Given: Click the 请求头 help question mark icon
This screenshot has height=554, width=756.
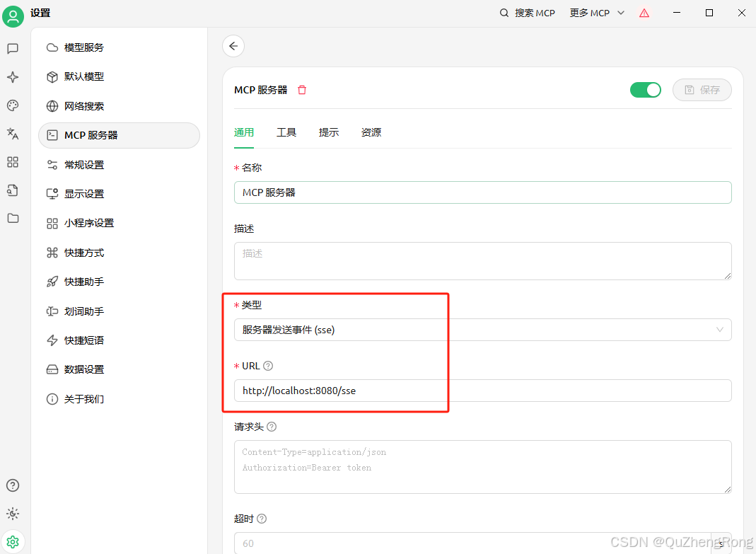Looking at the screenshot, I should pos(272,427).
